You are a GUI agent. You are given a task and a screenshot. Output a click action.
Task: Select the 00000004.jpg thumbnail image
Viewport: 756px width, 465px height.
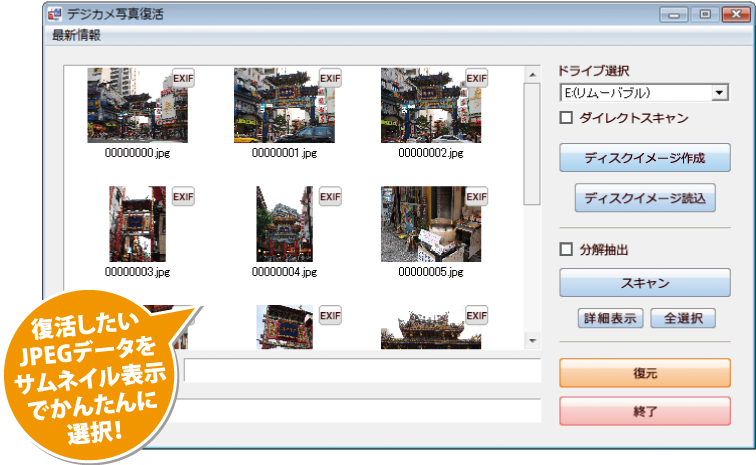pos(284,224)
